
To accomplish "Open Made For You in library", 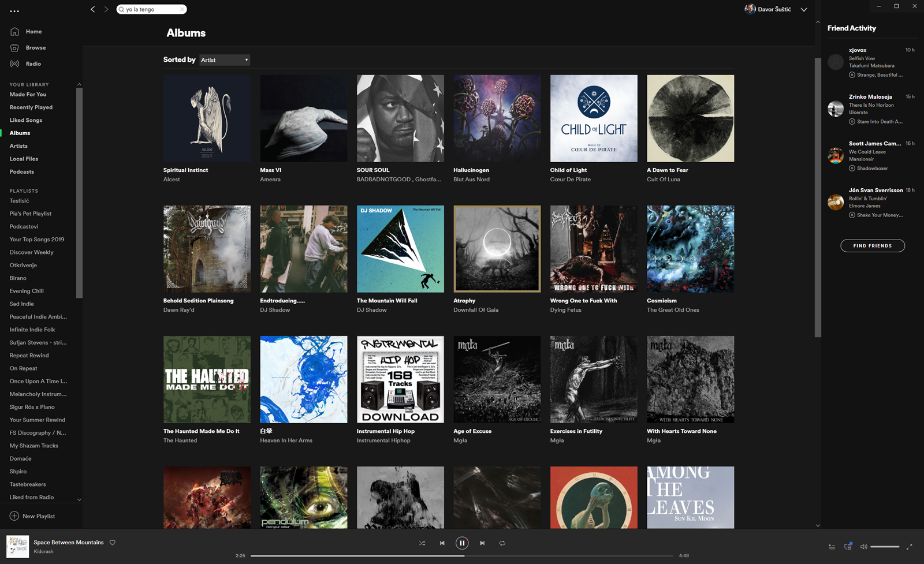I will pos(28,94).
